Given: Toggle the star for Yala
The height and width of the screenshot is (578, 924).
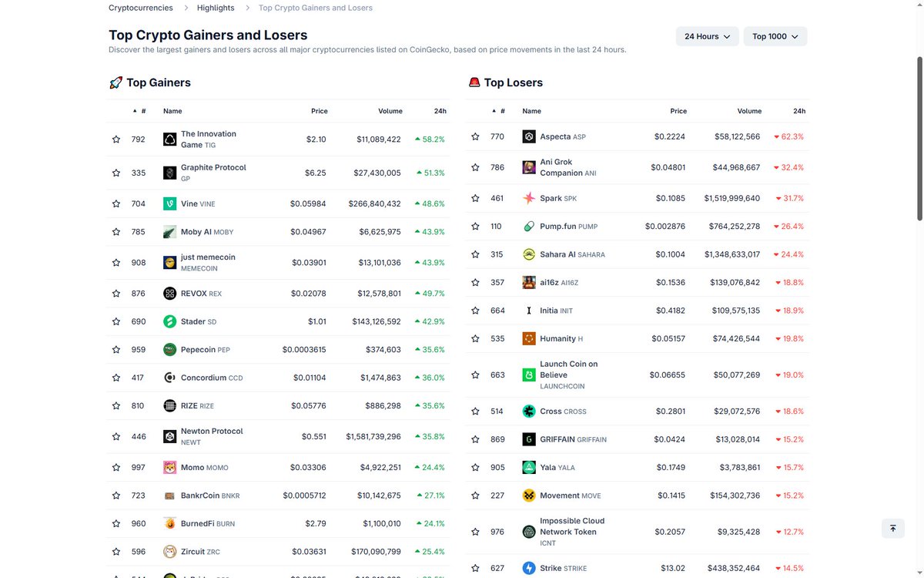Looking at the screenshot, I should (475, 467).
